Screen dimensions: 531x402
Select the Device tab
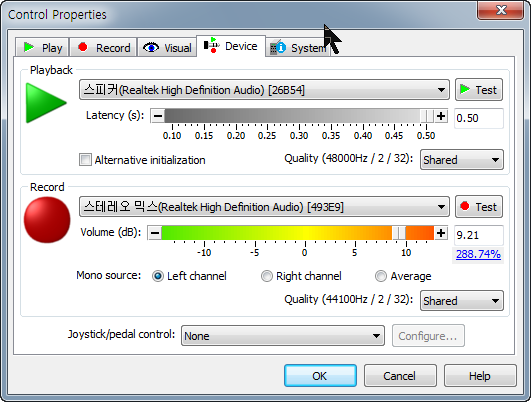231,46
